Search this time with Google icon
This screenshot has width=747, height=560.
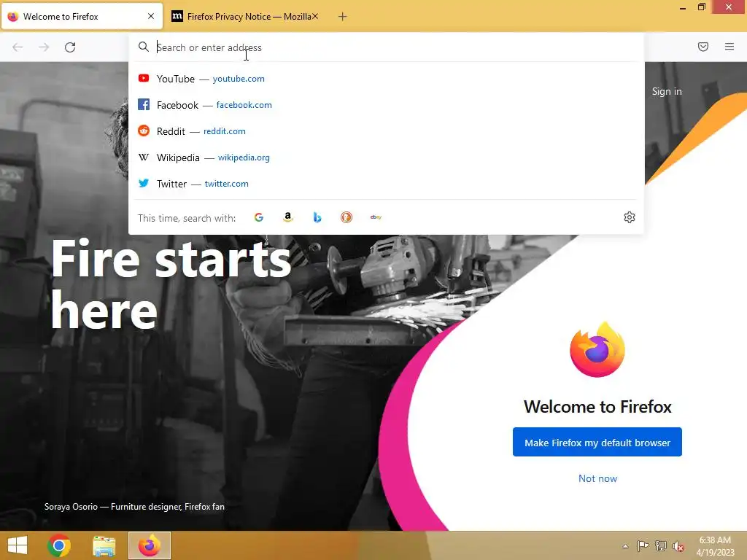pos(259,217)
